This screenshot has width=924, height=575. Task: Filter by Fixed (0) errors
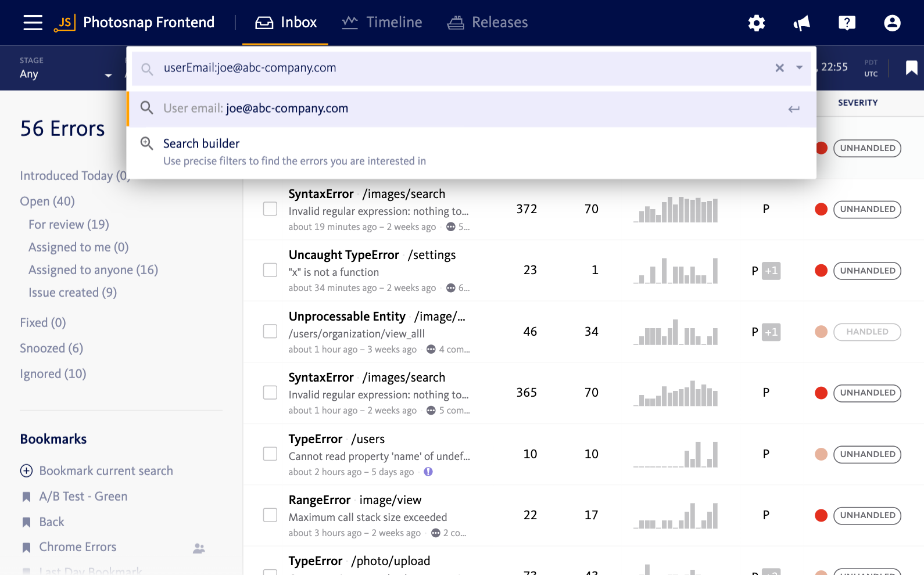pos(43,323)
